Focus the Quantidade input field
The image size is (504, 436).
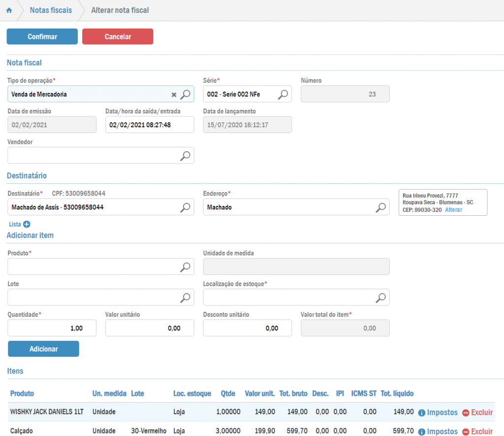[x=52, y=328]
